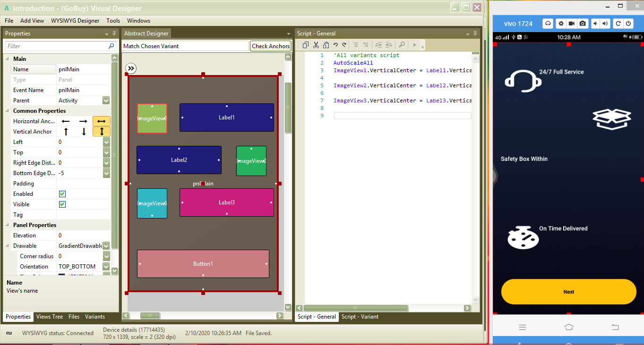Image resolution: width=644 pixels, height=345 pixels.
Task: Open the find magnifier in script toolbar
Action: click(x=402, y=45)
